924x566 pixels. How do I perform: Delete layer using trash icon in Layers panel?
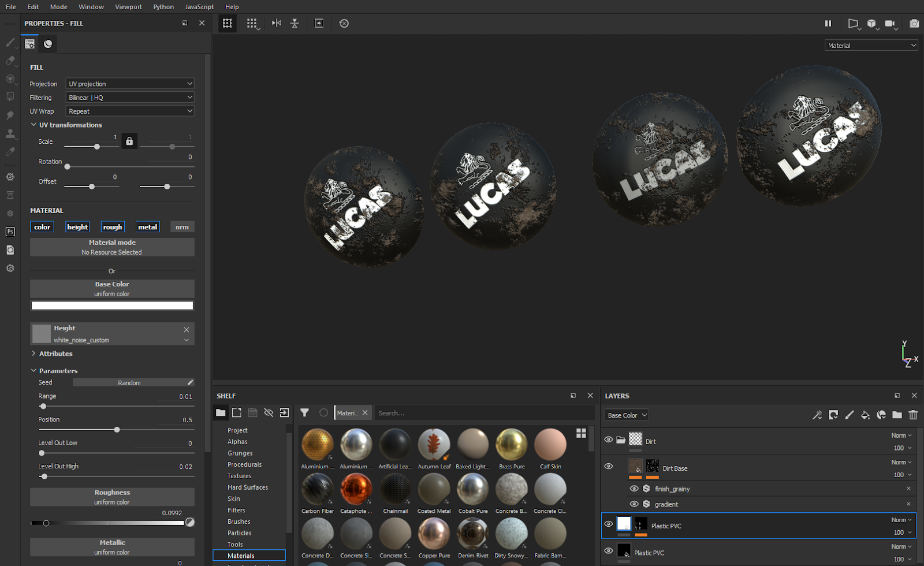[913, 415]
